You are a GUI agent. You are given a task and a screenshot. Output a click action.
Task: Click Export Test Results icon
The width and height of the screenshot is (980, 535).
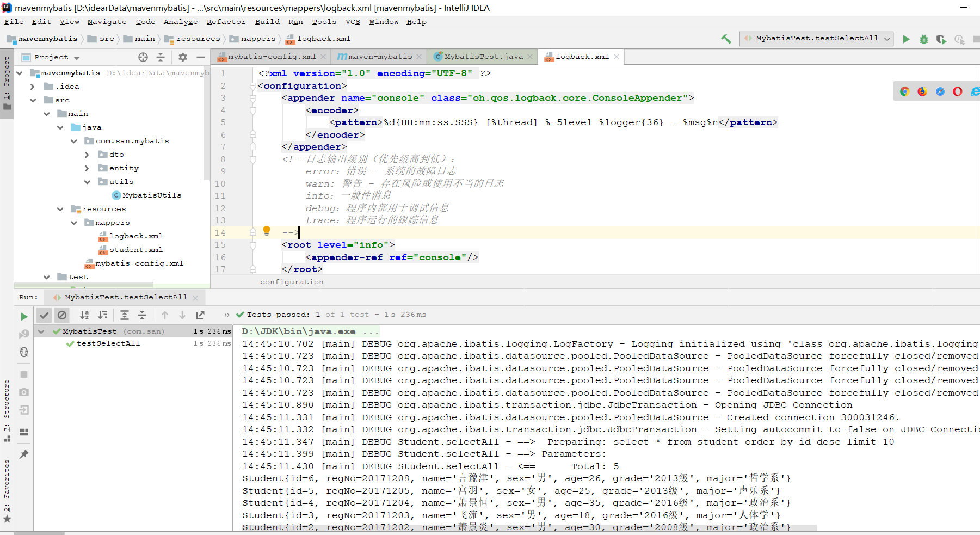coord(200,315)
